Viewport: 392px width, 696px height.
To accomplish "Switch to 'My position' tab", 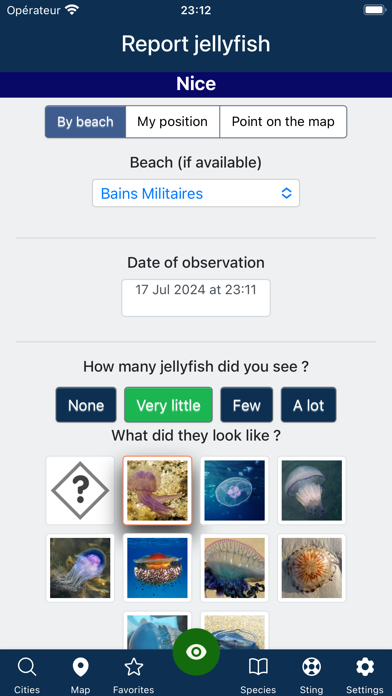I will (172, 122).
